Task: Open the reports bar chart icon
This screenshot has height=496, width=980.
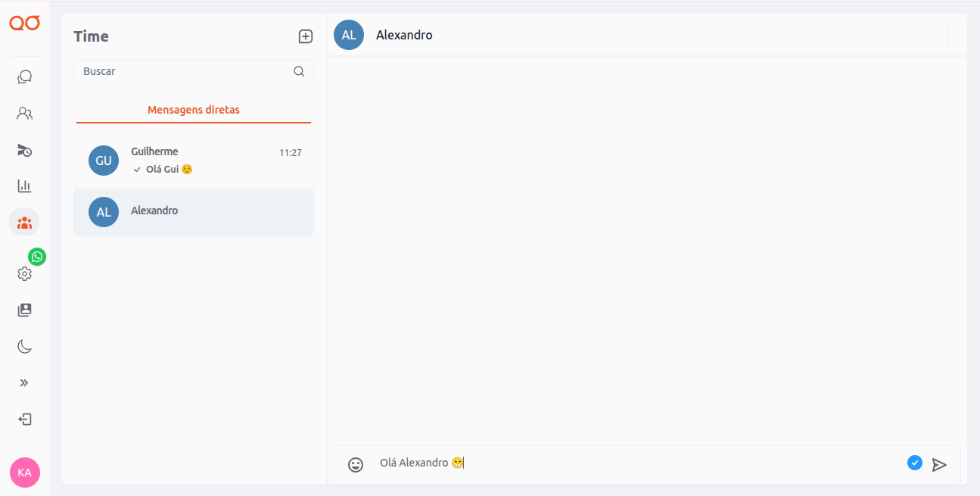Action: coord(24,186)
